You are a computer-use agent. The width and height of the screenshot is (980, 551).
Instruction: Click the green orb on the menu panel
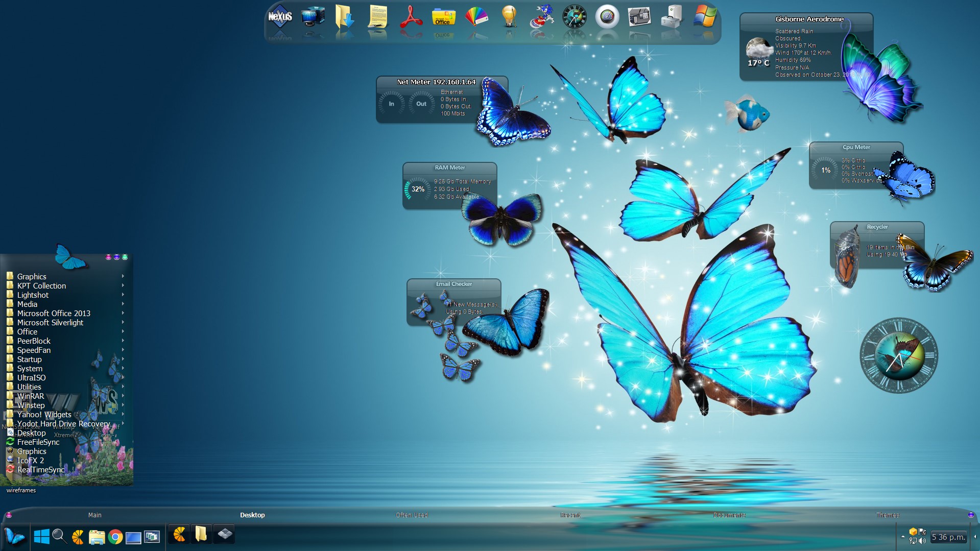click(x=125, y=257)
